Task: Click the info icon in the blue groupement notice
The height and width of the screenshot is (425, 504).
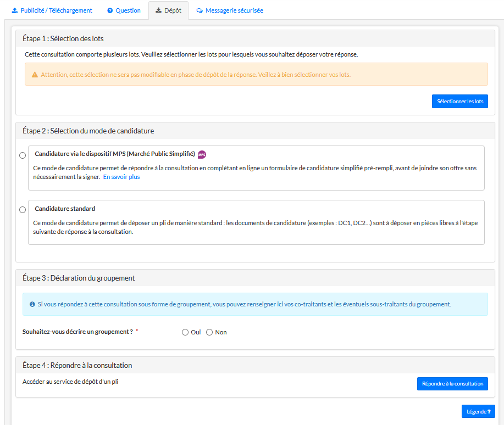Action: 32,304
